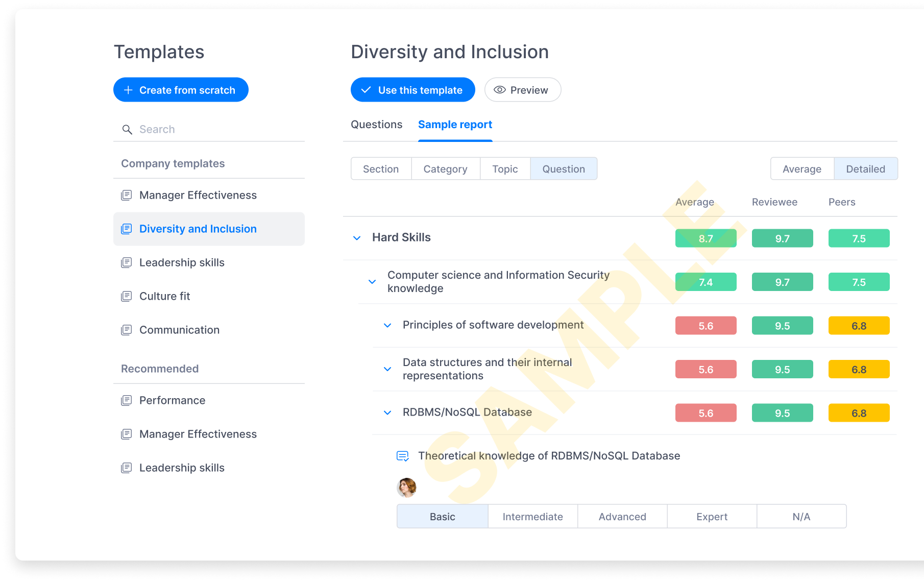Switch the report view to Average
The width and height of the screenshot is (924, 582).
pos(801,168)
